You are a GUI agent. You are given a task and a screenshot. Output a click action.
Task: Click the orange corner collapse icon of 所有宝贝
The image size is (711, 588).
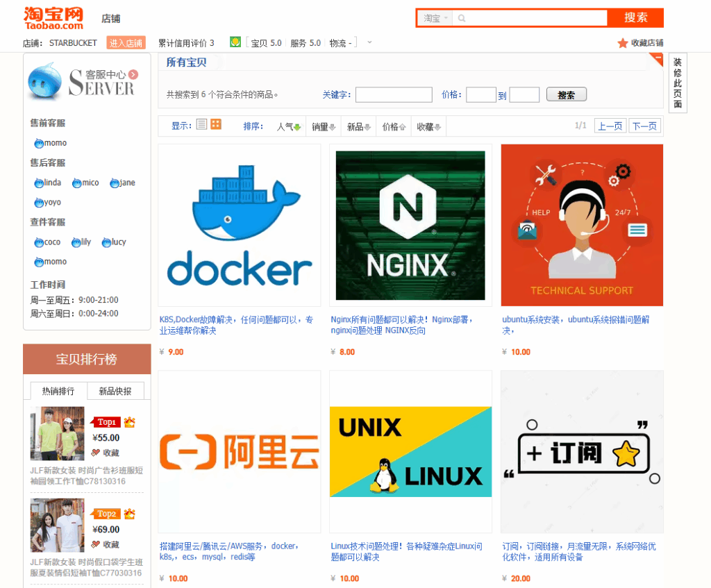coord(657,58)
